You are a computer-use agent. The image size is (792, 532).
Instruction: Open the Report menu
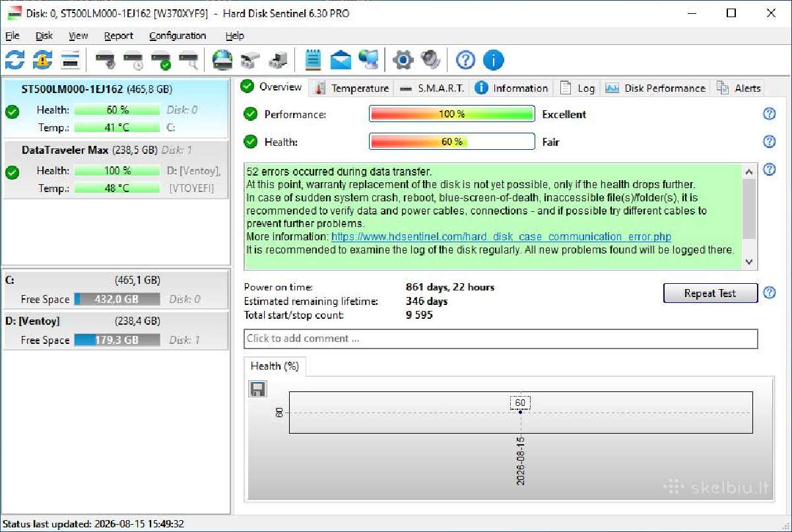(x=119, y=36)
